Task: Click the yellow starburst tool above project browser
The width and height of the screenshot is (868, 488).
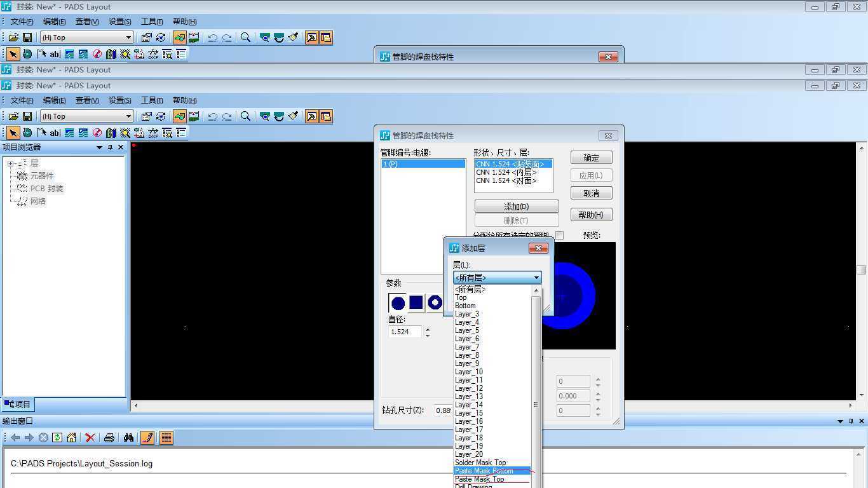Action: click(125, 133)
